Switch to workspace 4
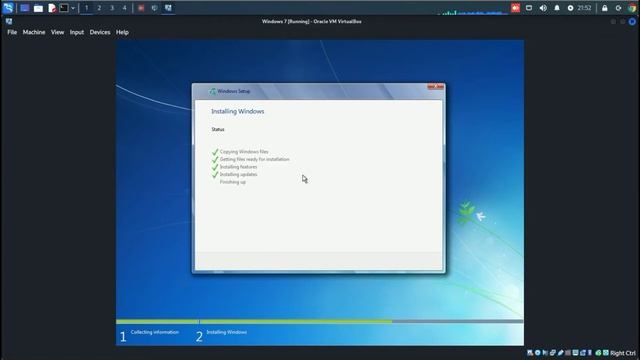The height and width of the screenshot is (360, 640). [124, 8]
